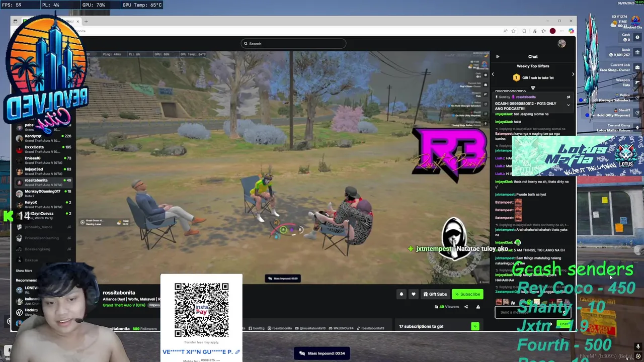644x362 pixels.
Task: Click the heart follow icon
Action: click(x=414, y=294)
